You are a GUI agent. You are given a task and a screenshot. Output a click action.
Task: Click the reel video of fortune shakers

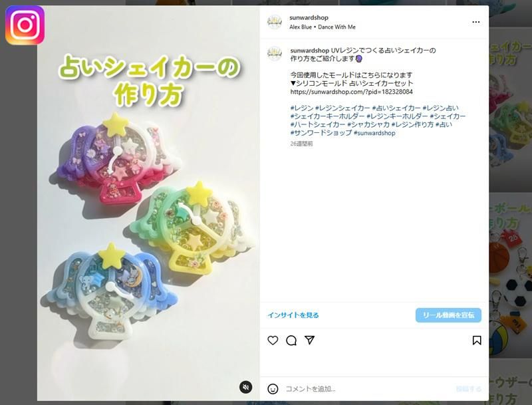point(148,203)
